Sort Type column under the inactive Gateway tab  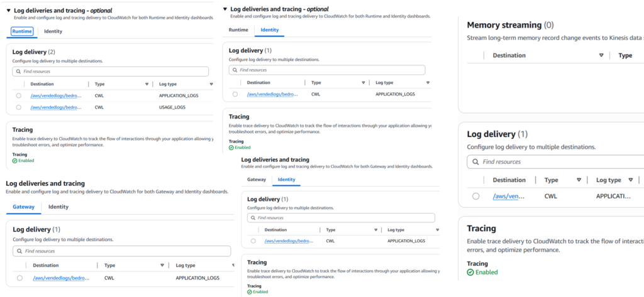click(x=375, y=230)
